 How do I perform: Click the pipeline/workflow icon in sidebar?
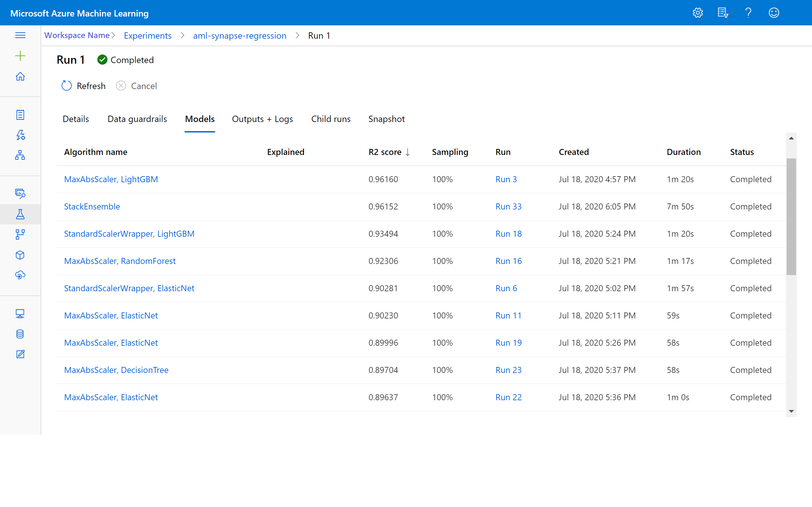(x=21, y=234)
